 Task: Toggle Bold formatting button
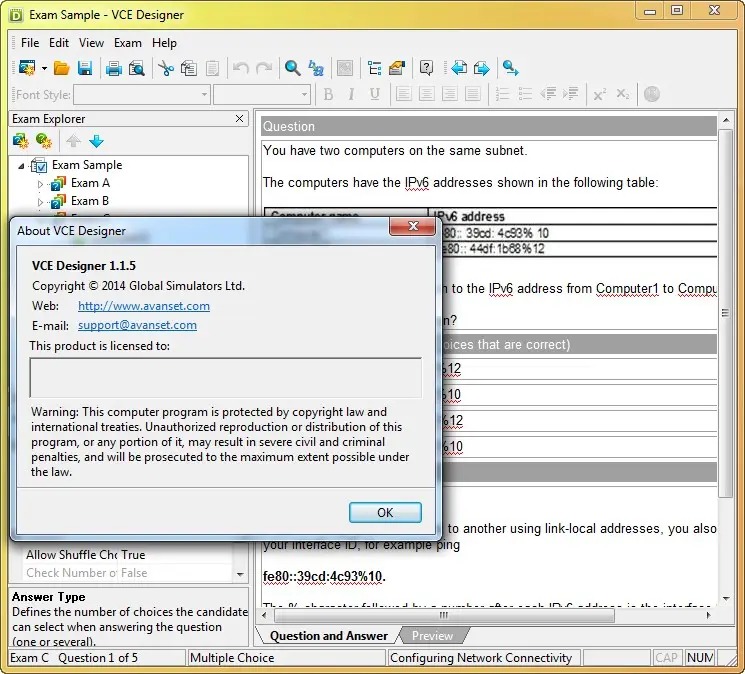tap(328, 95)
